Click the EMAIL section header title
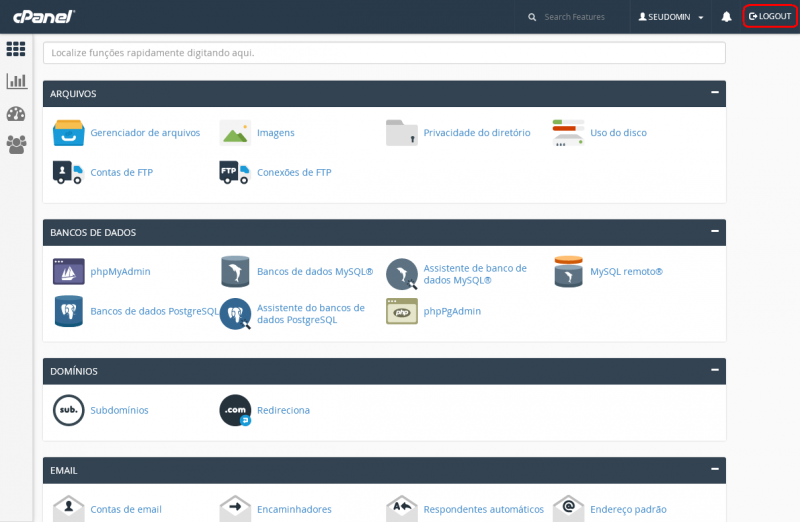This screenshot has width=800, height=522. coord(64,470)
